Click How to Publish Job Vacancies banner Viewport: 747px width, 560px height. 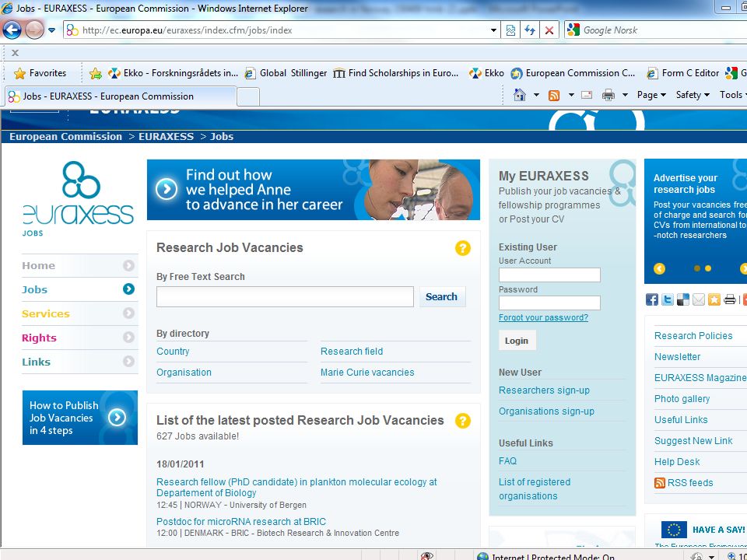(x=80, y=418)
